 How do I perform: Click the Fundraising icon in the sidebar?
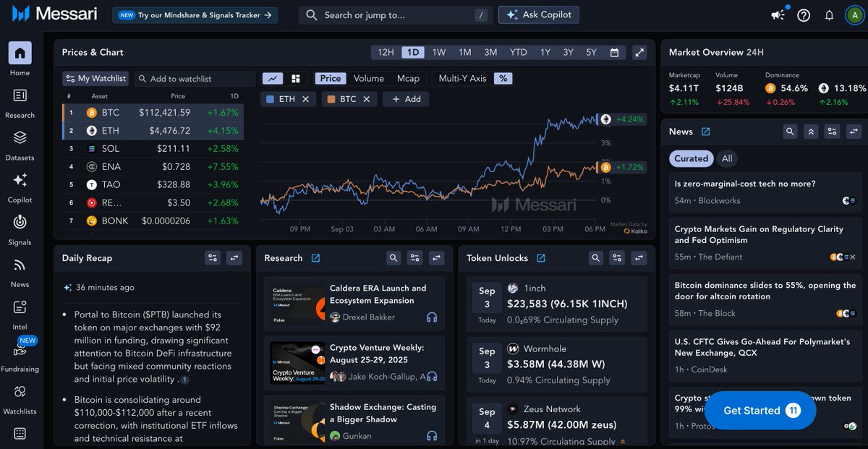pyautogui.click(x=20, y=352)
